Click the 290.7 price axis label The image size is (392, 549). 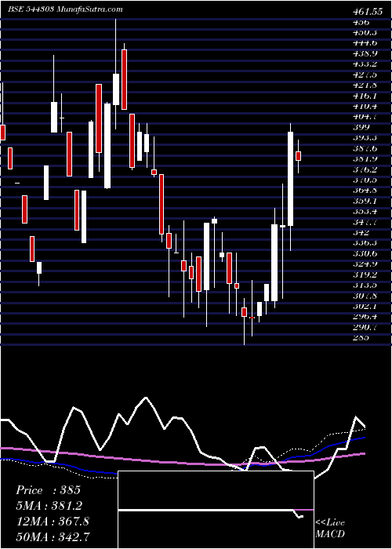point(365,327)
